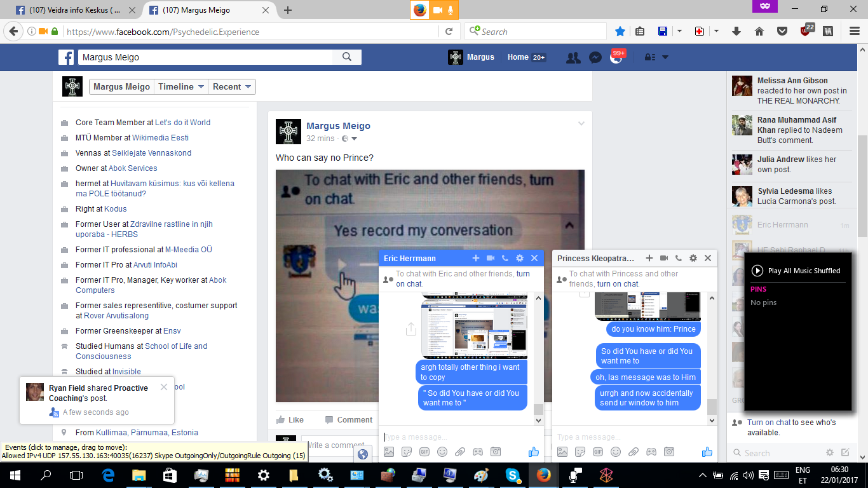Open Firefox downloads arrow icon

pos(736,31)
